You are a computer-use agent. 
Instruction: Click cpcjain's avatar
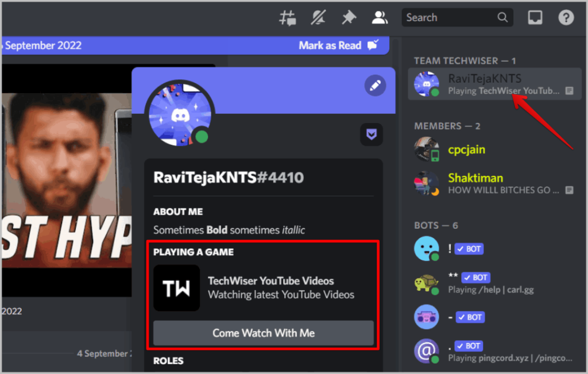[x=427, y=149]
